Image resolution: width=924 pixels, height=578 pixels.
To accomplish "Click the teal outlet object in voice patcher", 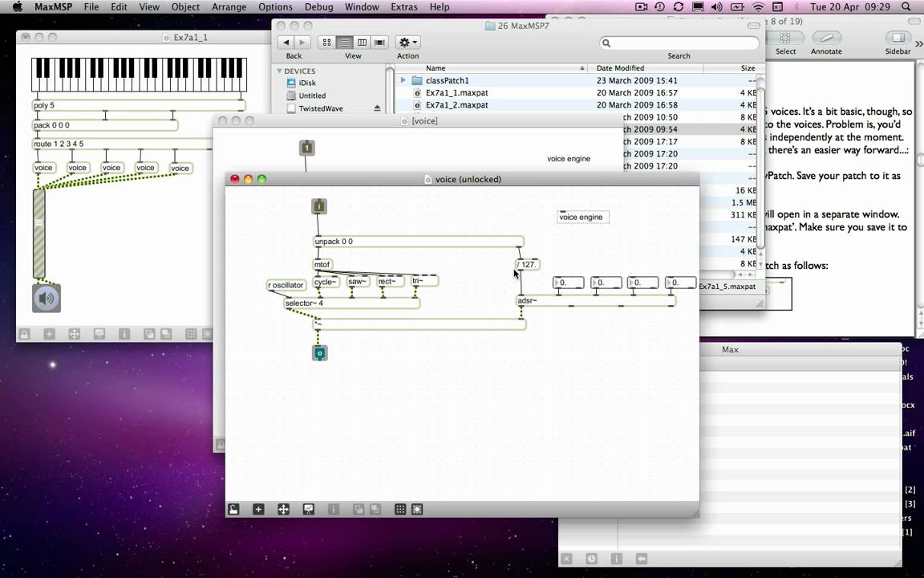I will click(319, 353).
